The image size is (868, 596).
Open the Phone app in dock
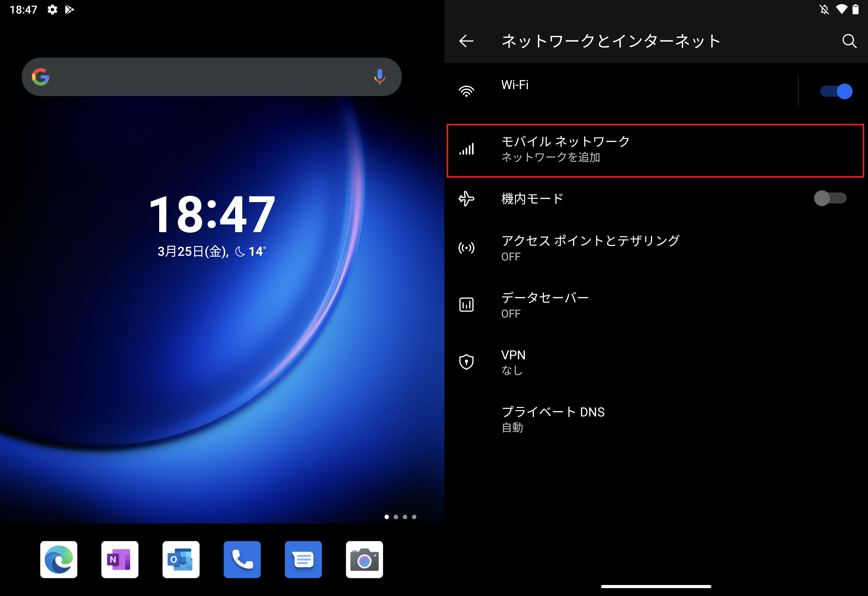pyautogui.click(x=242, y=559)
